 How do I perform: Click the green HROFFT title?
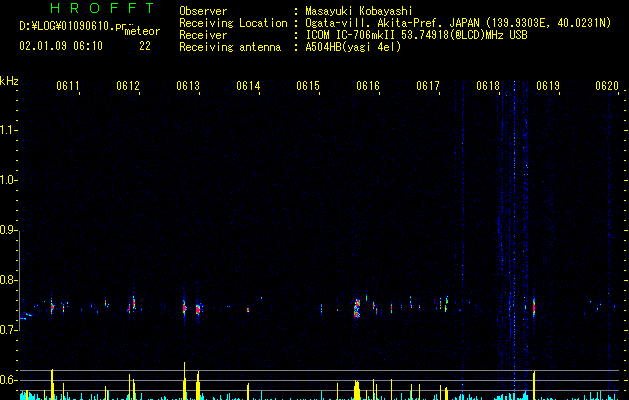(102, 8)
